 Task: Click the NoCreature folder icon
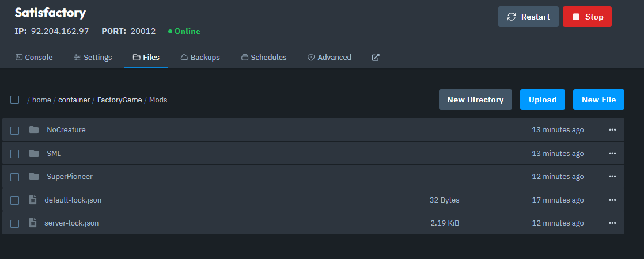click(x=34, y=130)
